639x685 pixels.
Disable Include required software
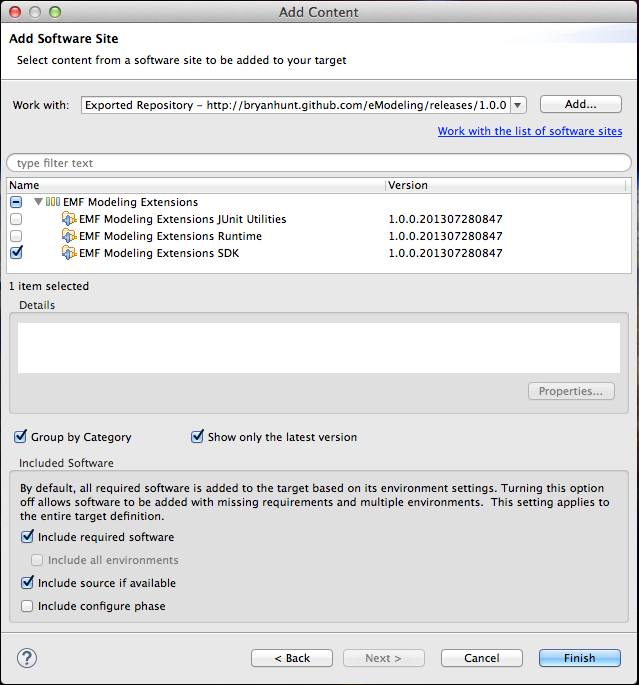27,536
